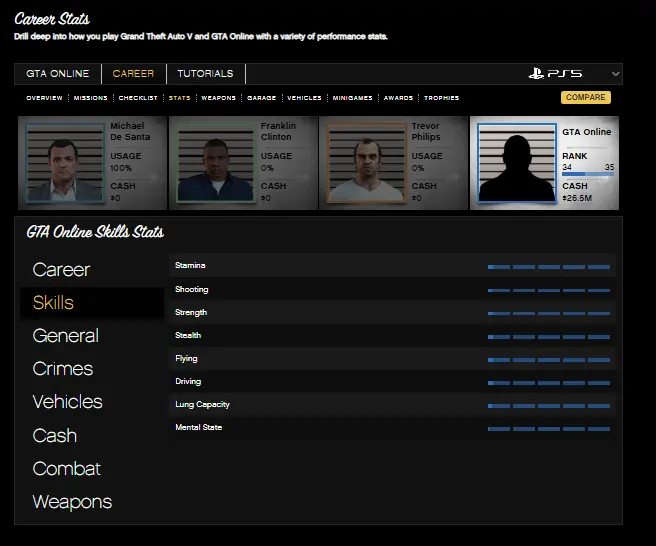Switch to the GTA Online tab
This screenshot has height=546, width=656.
(57, 74)
